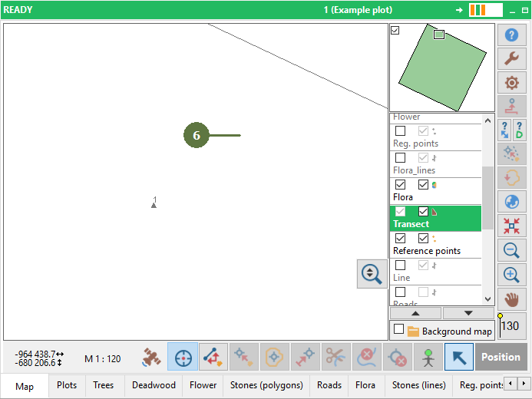Click the red arrows zoom-to-extent icon

coord(511,226)
